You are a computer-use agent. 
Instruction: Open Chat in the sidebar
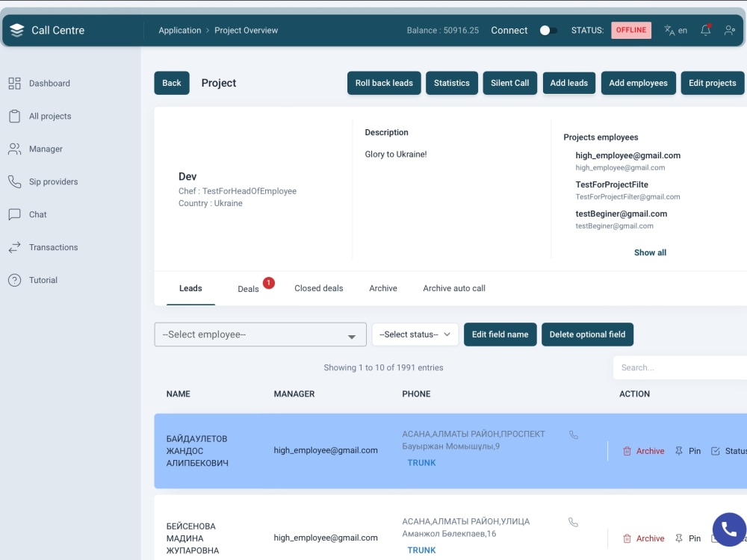[37, 214]
